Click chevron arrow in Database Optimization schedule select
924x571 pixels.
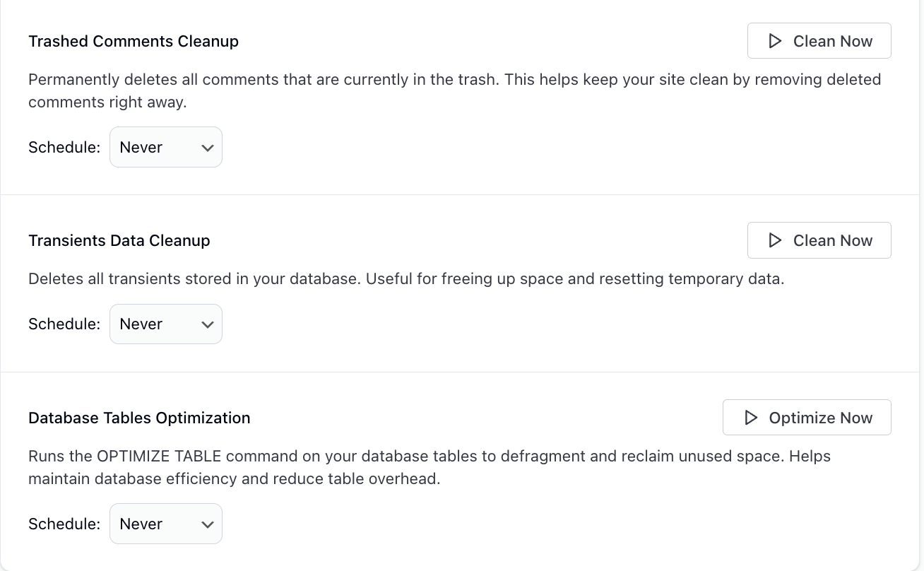click(x=207, y=524)
